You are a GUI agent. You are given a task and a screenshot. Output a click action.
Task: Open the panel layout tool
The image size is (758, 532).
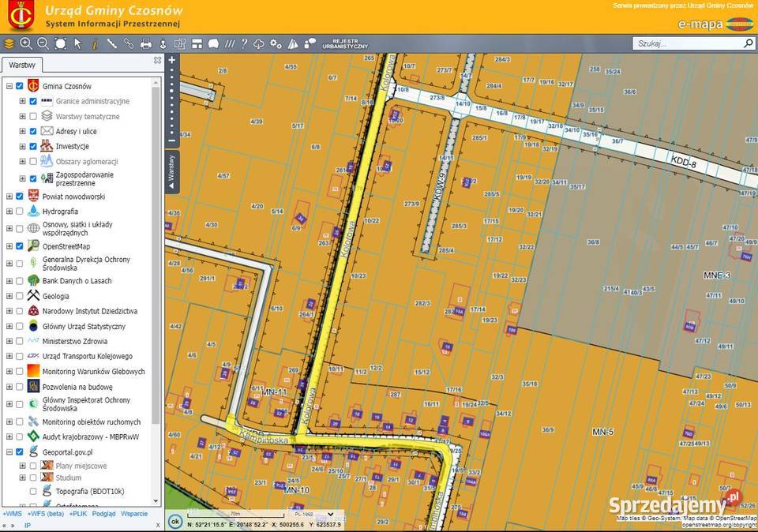pyautogui.click(x=197, y=44)
